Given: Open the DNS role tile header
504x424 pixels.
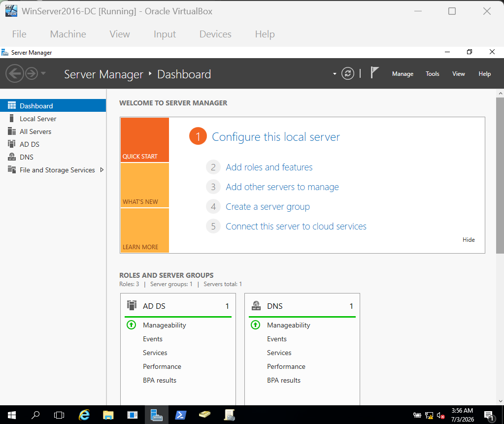Looking at the screenshot, I should pyautogui.click(x=302, y=306).
